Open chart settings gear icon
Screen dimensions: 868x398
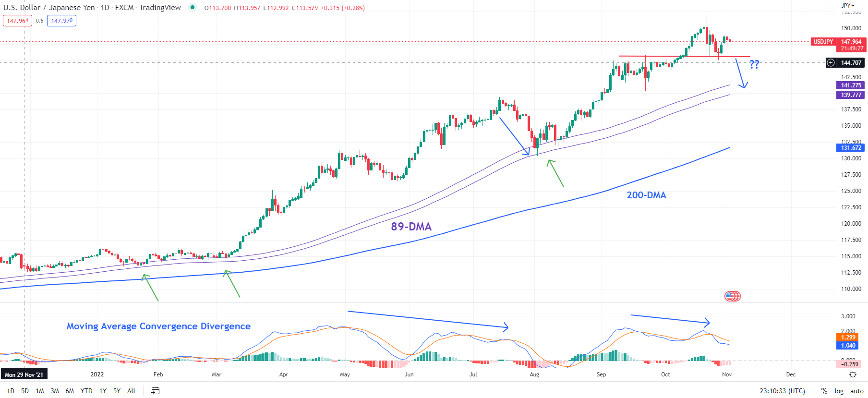coord(853,374)
